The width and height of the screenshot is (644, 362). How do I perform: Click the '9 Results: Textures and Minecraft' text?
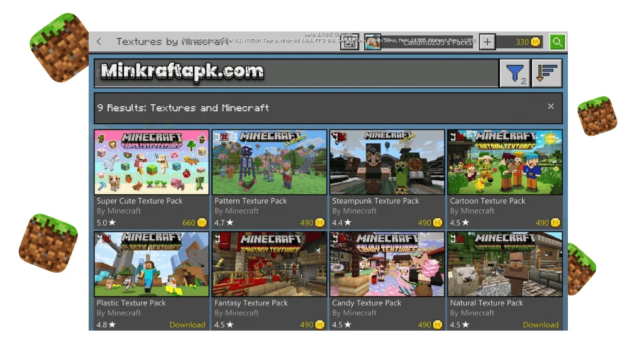(x=183, y=107)
